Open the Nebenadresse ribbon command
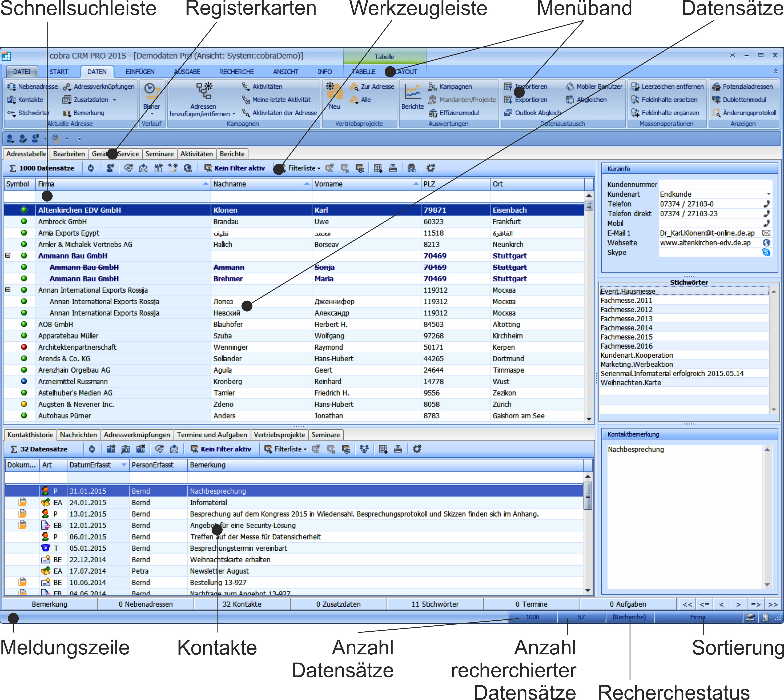Screen dimensions: 784x700 (33, 87)
